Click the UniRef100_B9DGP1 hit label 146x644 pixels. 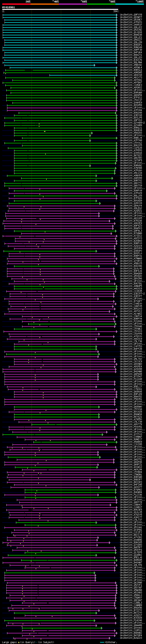[131, 45]
